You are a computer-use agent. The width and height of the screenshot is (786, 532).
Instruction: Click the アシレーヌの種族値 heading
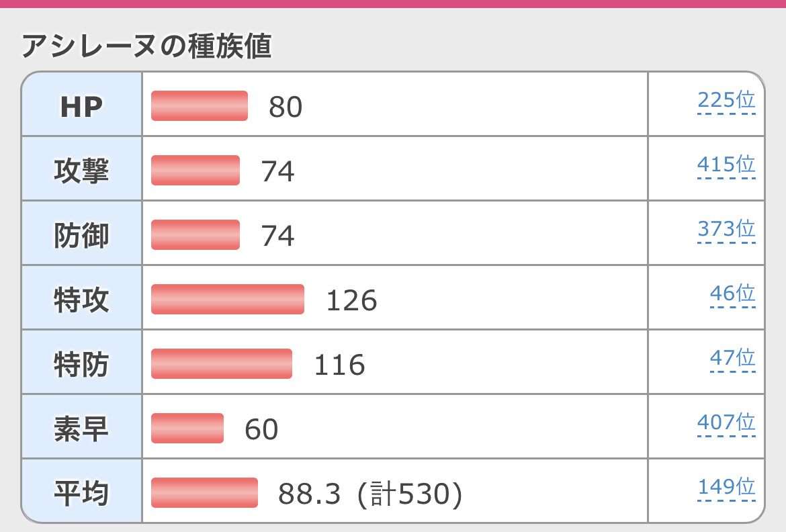click(x=146, y=46)
